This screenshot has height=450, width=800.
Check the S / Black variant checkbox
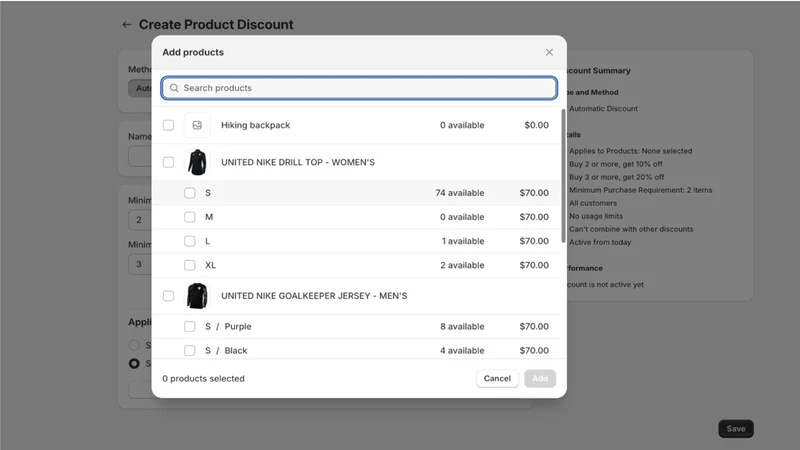click(190, 351)
